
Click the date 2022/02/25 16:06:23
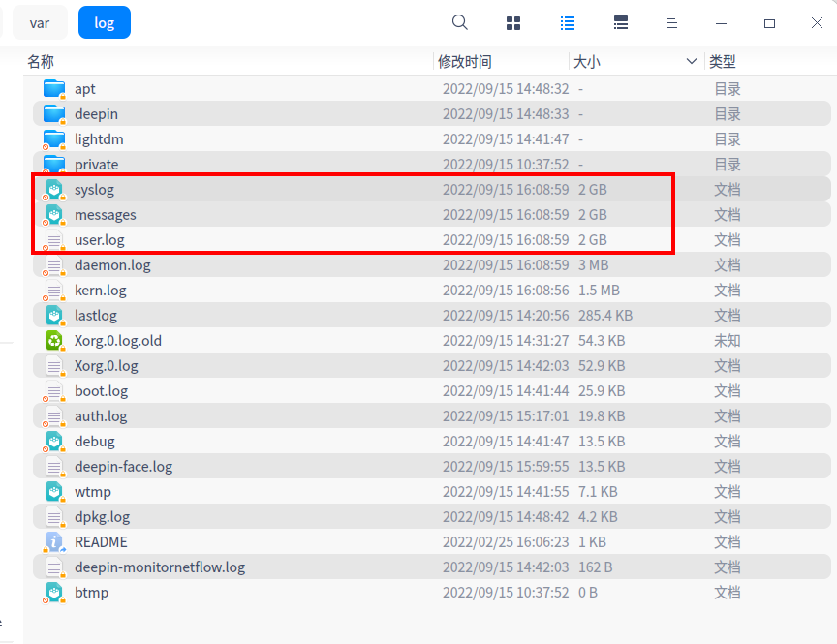pyautogui.click(x=506, y=542)
